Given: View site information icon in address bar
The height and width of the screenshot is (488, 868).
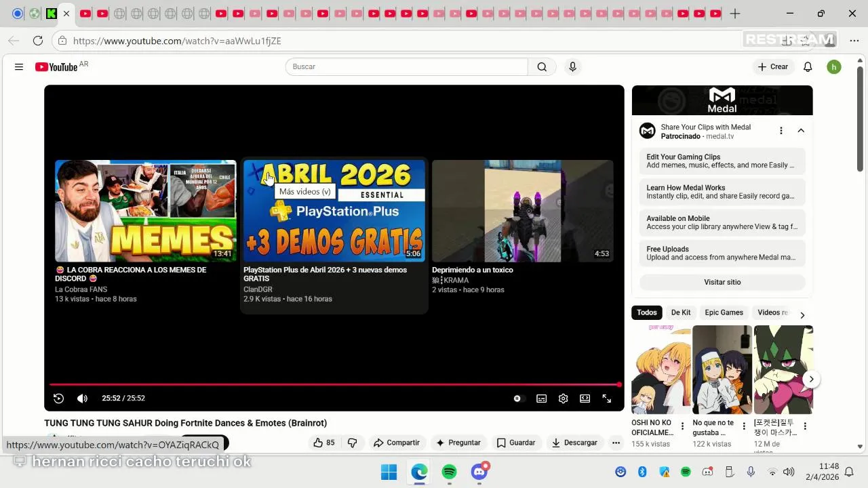Looking at the screenshot, I should [x=62, y=41].
